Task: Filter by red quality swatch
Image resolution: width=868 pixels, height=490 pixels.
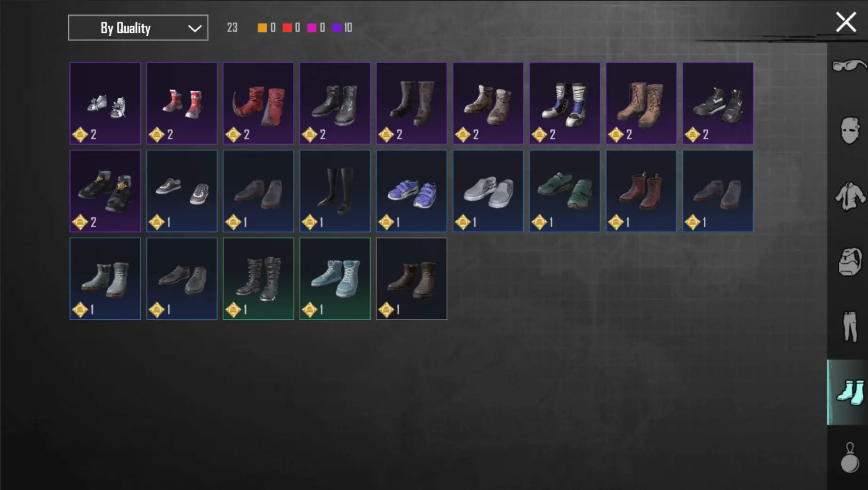Action: pos(287,28)
